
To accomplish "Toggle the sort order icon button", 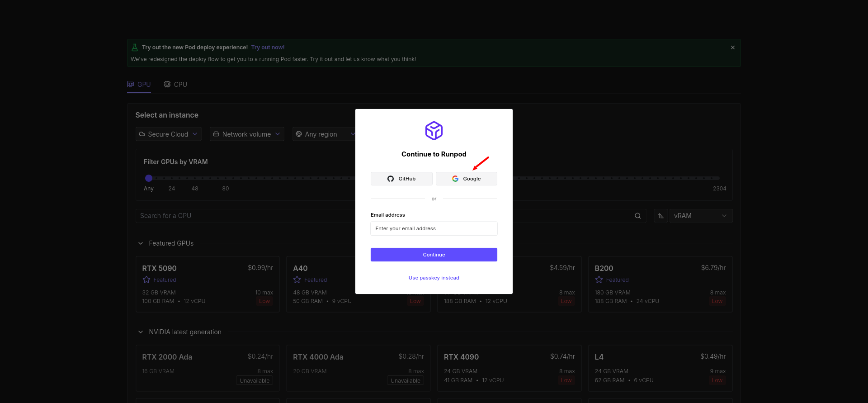I will [661, 216].
